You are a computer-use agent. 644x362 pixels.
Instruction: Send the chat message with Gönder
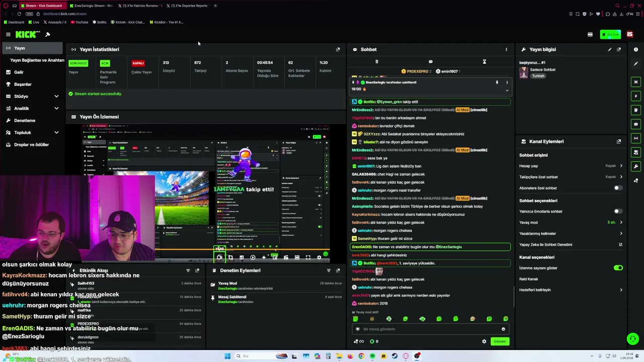(500, 341)
